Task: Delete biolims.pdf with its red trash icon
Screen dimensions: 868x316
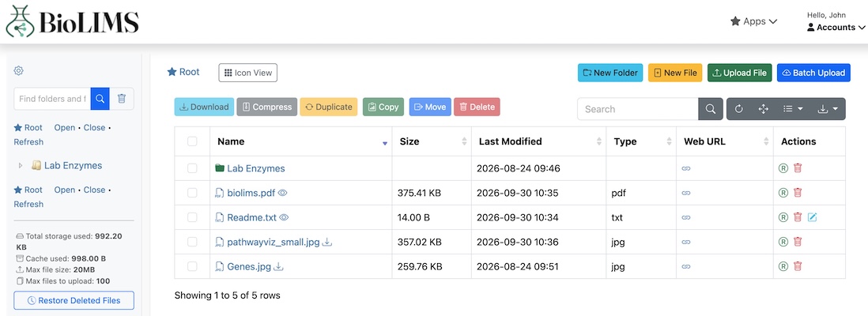Action: (797, 193)
